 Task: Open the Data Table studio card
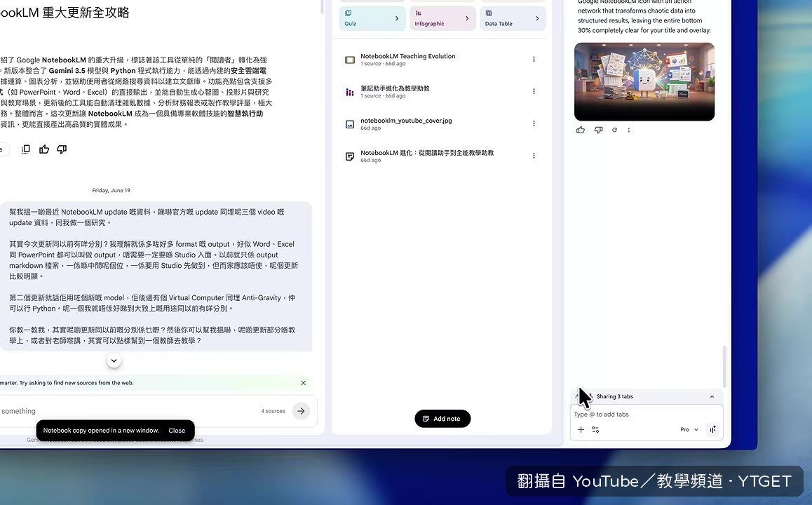pos(513,18)
